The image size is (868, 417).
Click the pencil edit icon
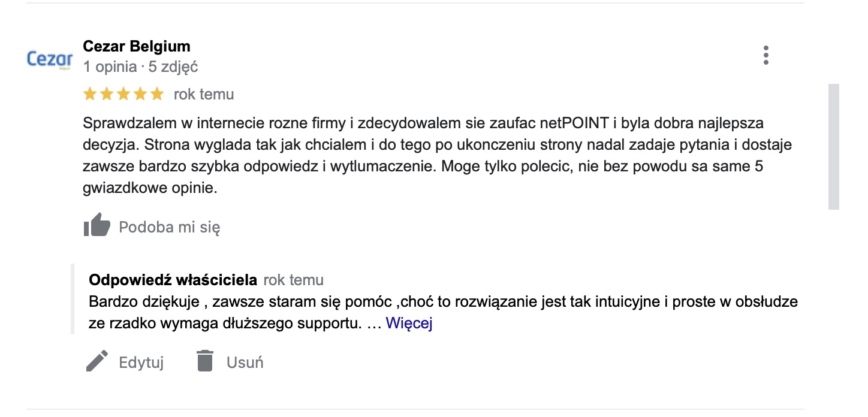click(x=97, y=361)
